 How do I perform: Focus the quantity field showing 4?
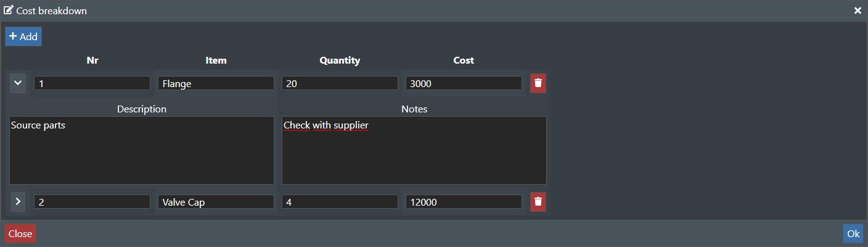click(340, 202)
